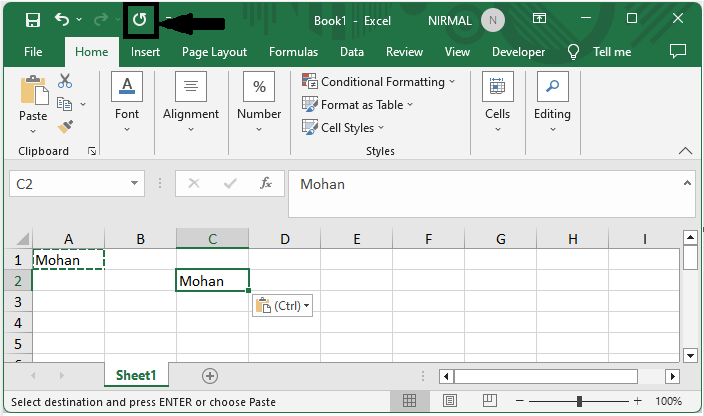Click the Cut scissors icon

65,81
